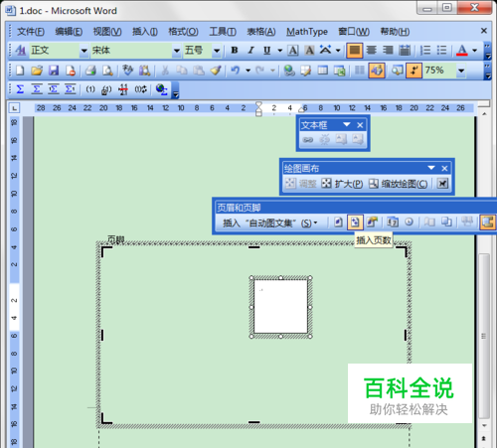Click the insert Excel worksheet icon

339,71
